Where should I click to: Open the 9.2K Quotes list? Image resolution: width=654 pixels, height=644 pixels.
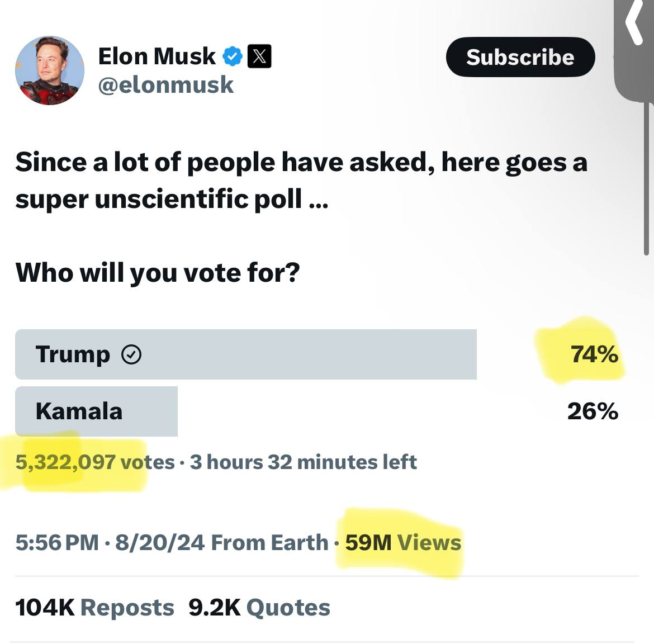[x=259, y=608]
